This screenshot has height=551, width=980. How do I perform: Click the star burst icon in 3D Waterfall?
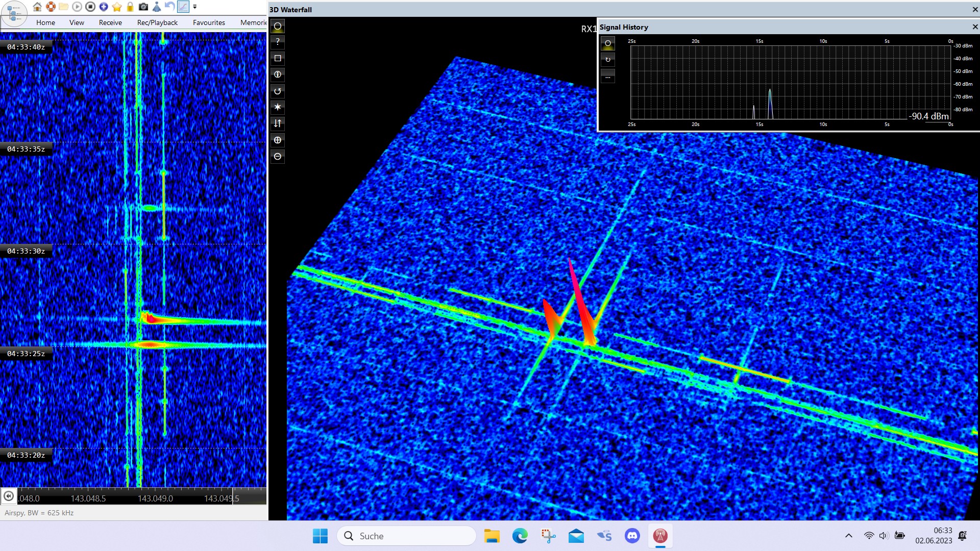tap(278, 107)
